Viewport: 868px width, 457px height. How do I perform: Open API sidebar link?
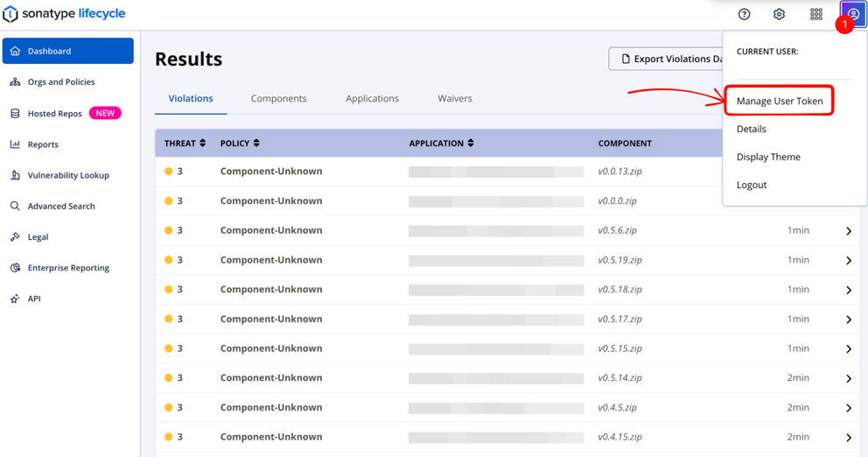point(34,299)
